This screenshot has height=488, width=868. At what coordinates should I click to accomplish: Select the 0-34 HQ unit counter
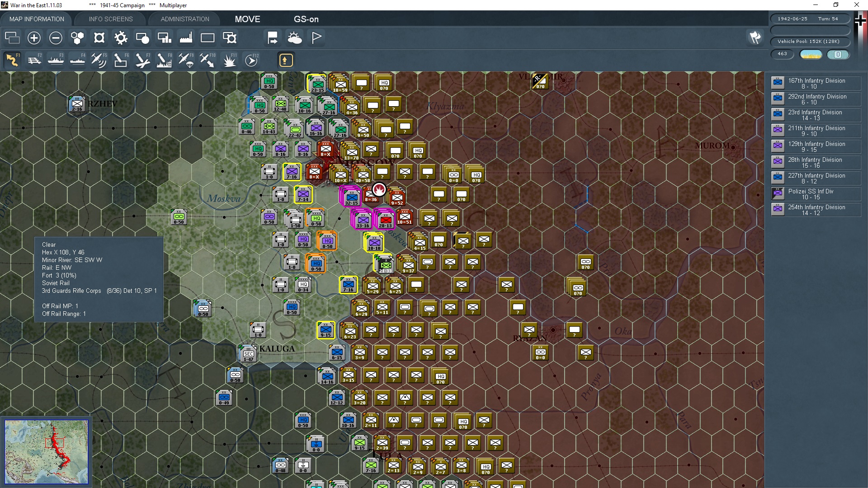[x=303, y=285]
